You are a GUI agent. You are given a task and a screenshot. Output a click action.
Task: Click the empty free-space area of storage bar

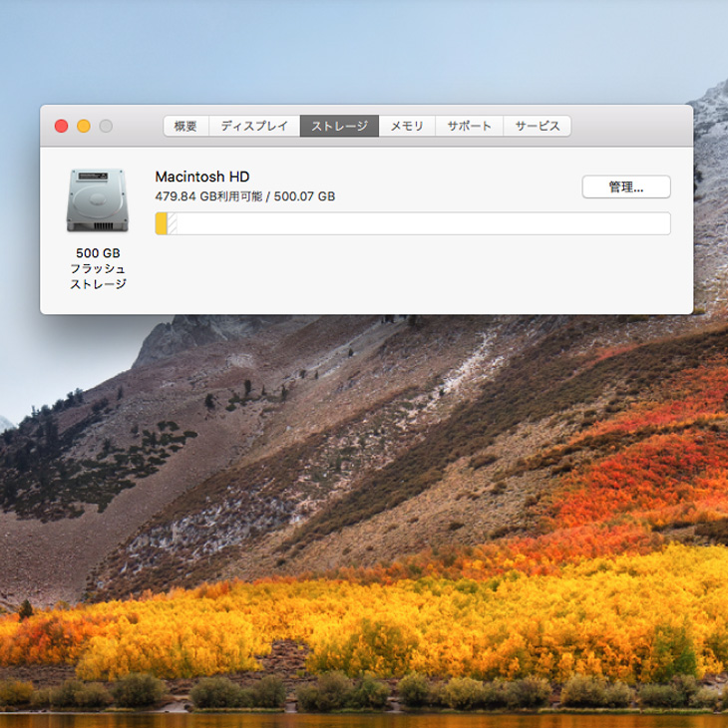click(419, 223)
